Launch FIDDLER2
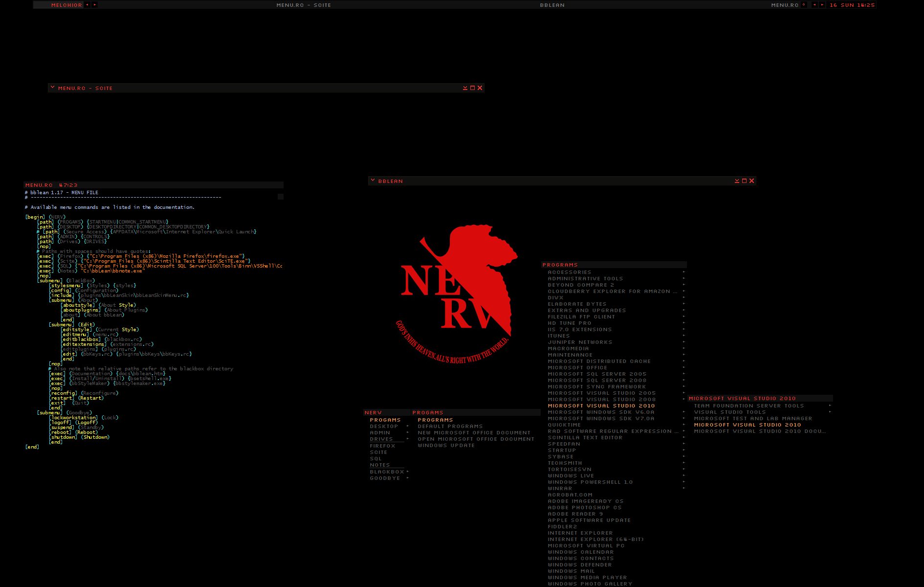This screenshot has width=924, height=587. click(562, 526)
